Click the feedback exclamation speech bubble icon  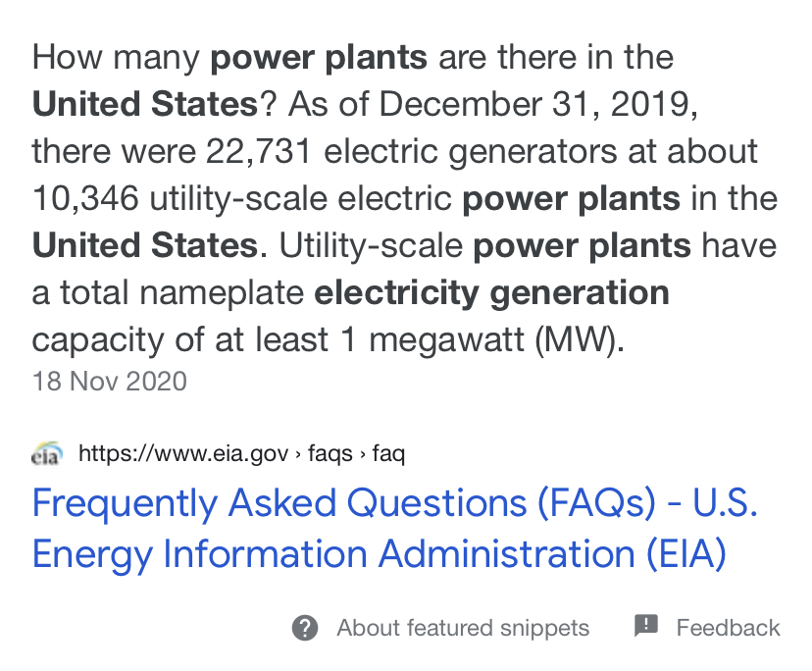[x=645, y=626]
